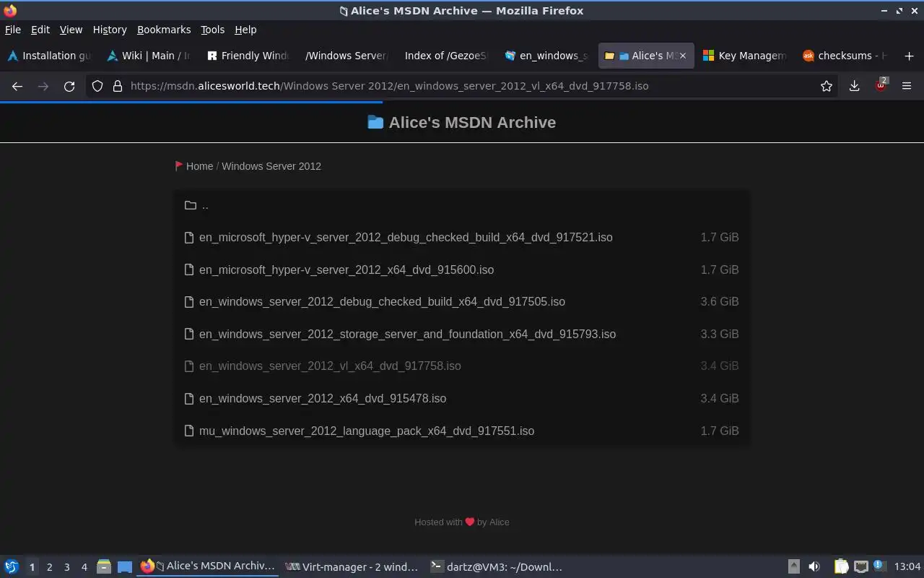This screenshot has width=924, height=578.
Task: Click the 13:04 taskbar clock
Action: (907, 566)
